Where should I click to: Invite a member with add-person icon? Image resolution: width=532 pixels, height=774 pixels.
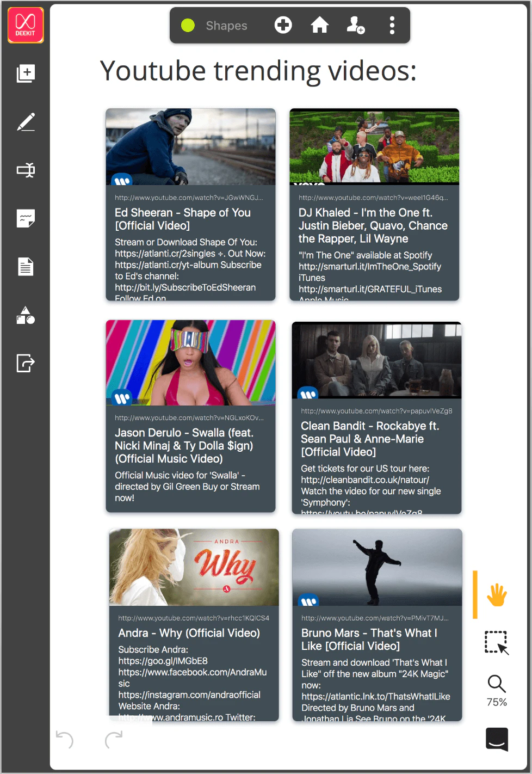pyautogui.click(x=356, y=25)
